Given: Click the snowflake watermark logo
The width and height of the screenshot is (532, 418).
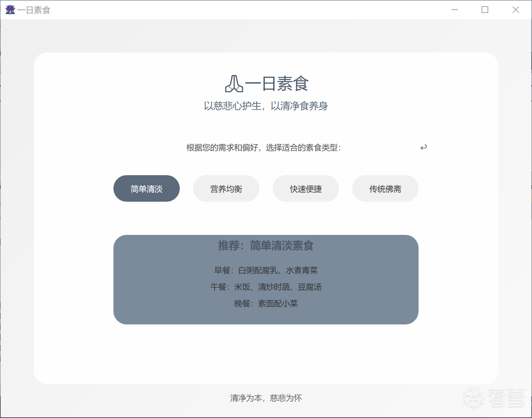Looking at the screenshot, I should coord(473,397).
